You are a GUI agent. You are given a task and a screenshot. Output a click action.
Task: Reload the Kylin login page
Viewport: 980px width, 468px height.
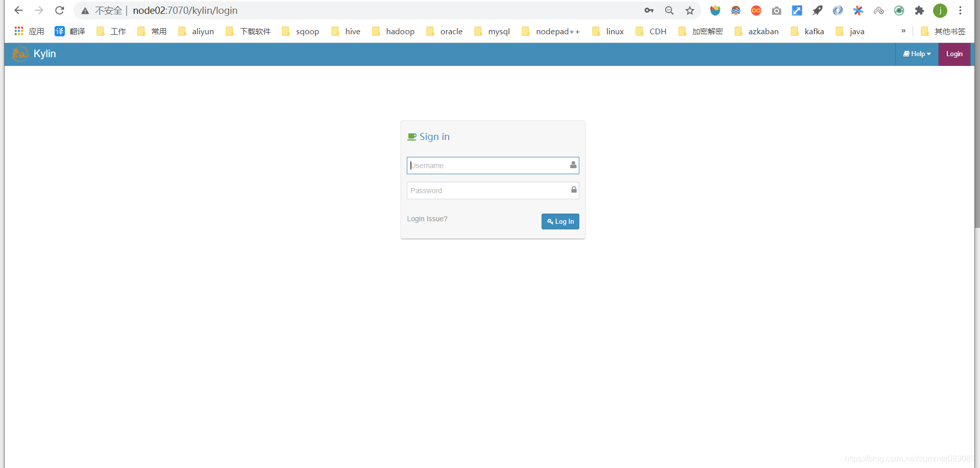pyautogui.click(x=60, y=10)
